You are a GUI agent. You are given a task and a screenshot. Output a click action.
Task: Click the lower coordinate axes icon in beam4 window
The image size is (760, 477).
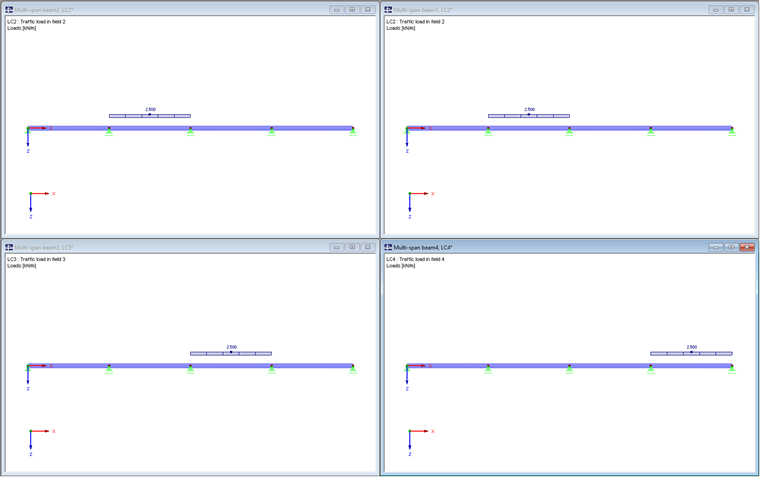point(420,443)
